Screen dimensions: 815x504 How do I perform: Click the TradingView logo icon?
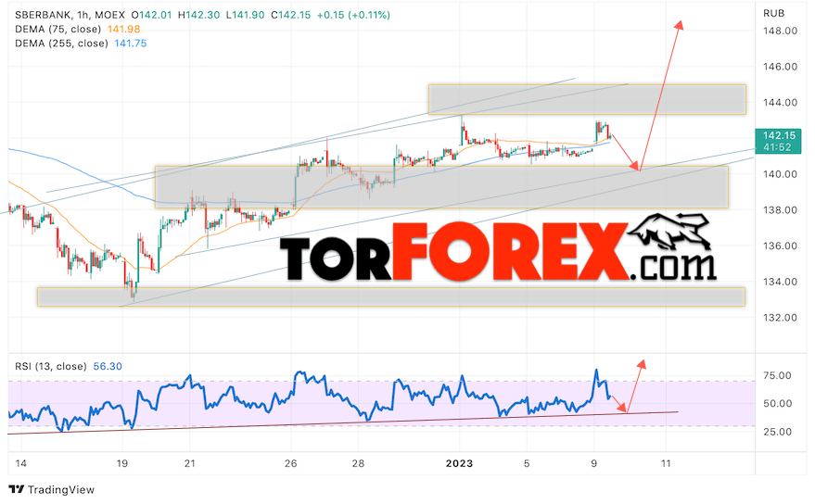(16, 489)
